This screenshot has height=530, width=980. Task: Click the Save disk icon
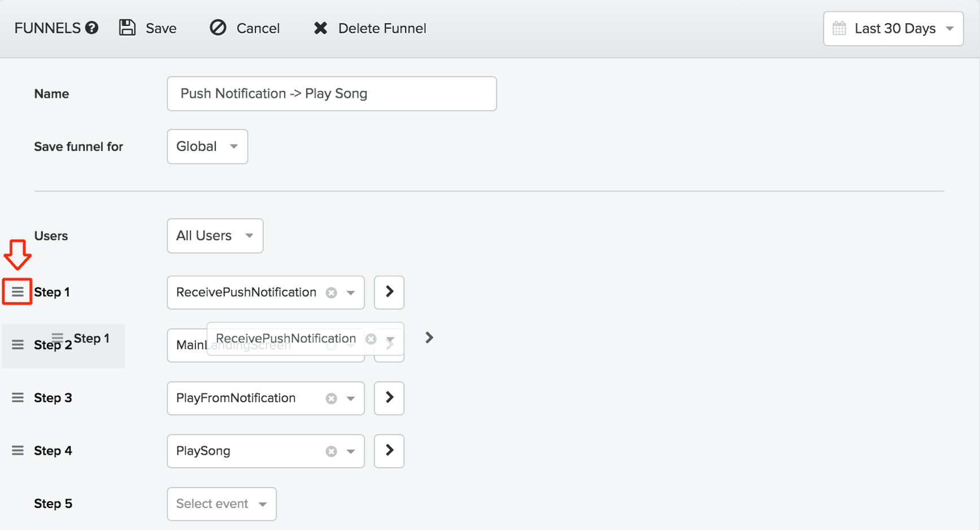[127, 28]
